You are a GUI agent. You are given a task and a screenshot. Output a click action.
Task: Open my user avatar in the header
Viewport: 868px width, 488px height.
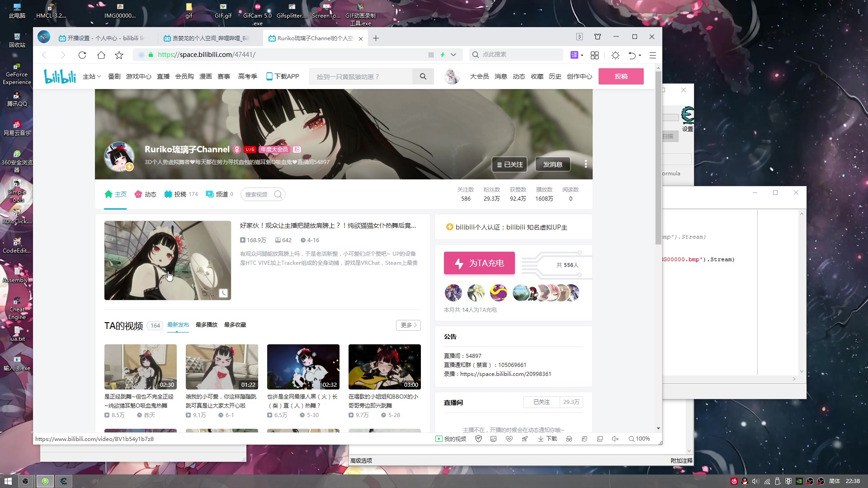coord(451,76)
